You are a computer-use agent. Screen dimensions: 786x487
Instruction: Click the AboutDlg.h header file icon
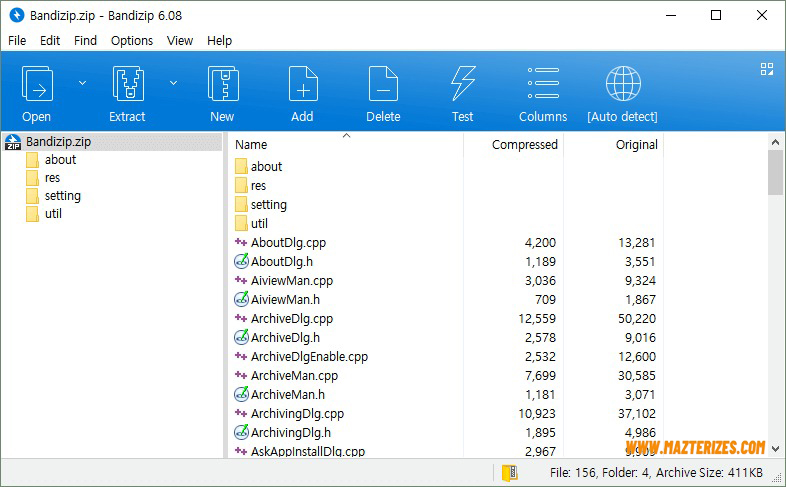point(241,261)
